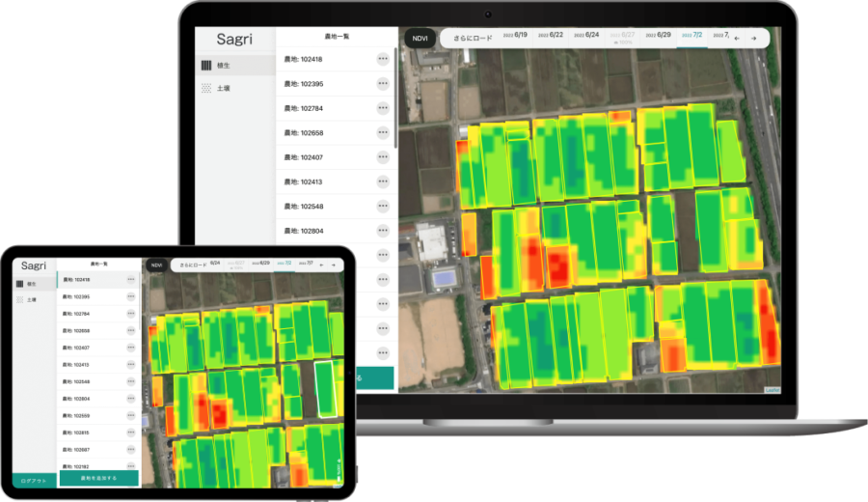Click さらにロード on tablet date bar
The width and height of the screenshot is (868, 502).
tap(193, 265)
